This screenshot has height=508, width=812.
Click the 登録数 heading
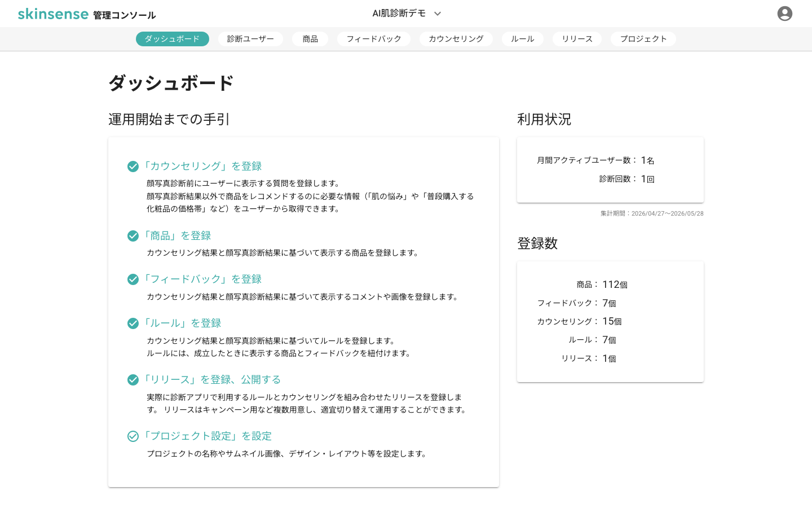point(537,243)
